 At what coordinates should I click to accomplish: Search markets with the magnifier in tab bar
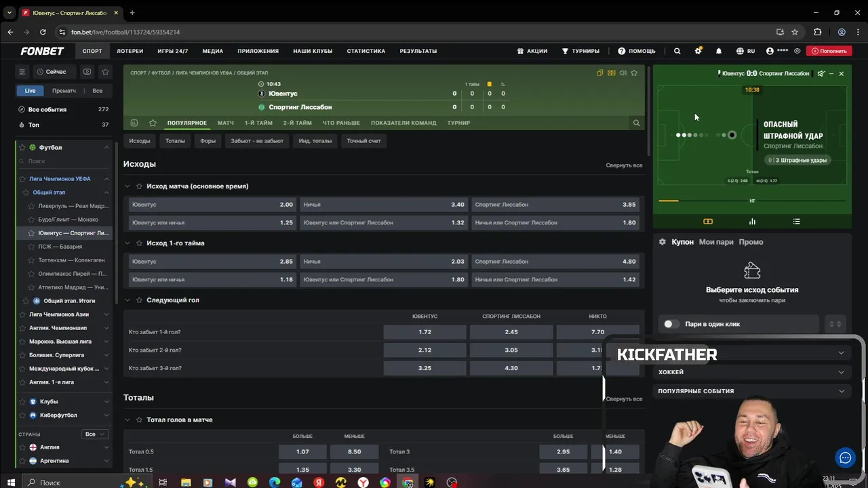[636, 123]
